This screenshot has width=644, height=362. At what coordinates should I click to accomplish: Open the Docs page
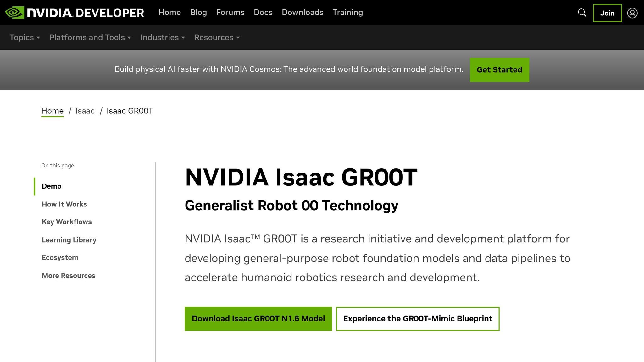(x=263, y=13)
